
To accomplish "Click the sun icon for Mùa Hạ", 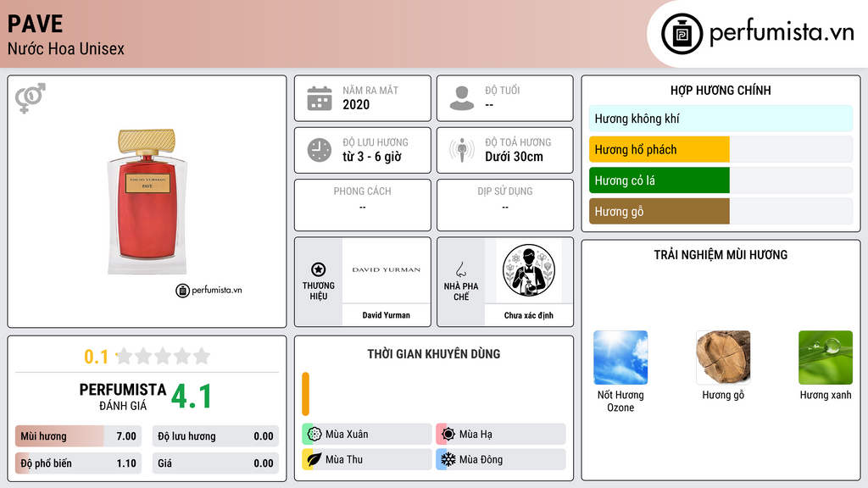I will pos(448,435).
